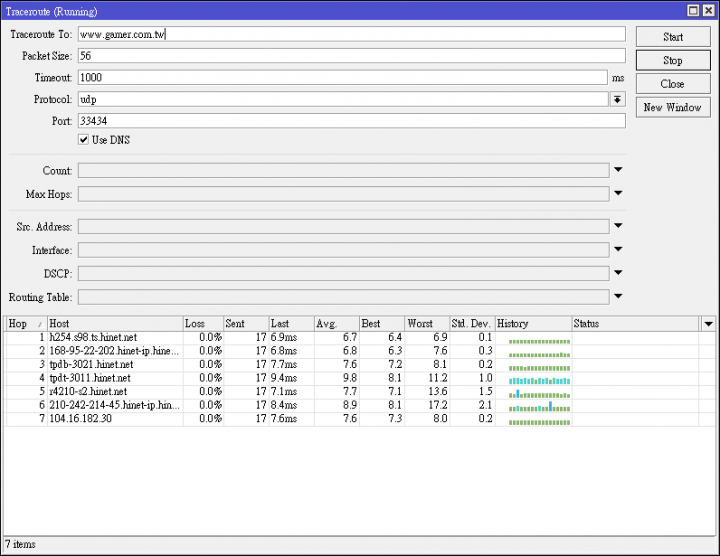
Task: Expand the Interface field
Action: pos(618,249)
